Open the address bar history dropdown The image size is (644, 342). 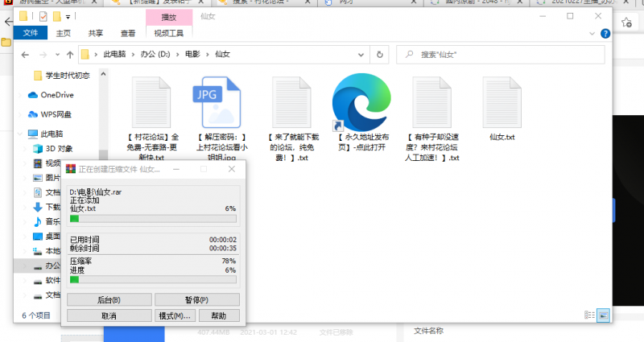(369, 55)
